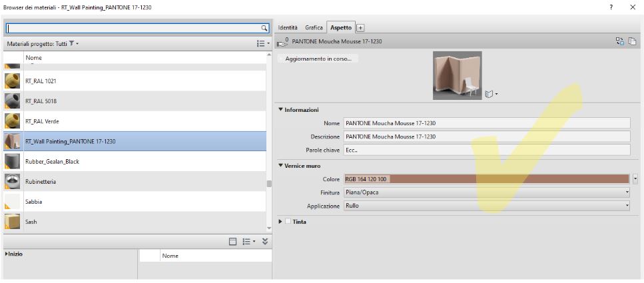Select the Rubinetteria material
644x283 pixels.
135,182
